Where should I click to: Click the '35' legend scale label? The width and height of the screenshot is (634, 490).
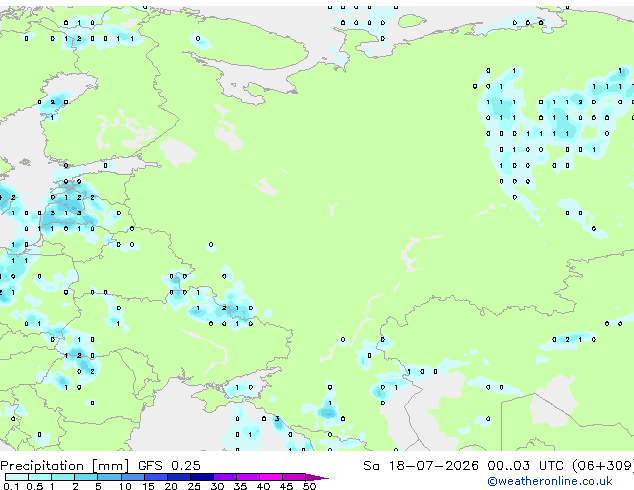tap(240, 486)
